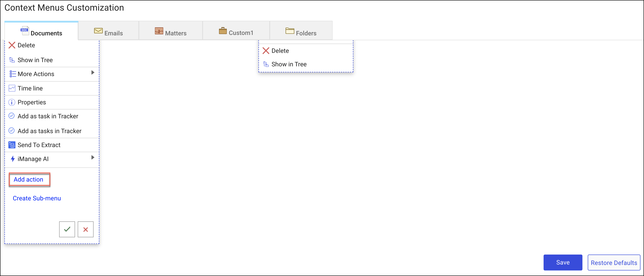
Task: Expand iManage AI submenu arrow
Action: (x=92, y=159)
